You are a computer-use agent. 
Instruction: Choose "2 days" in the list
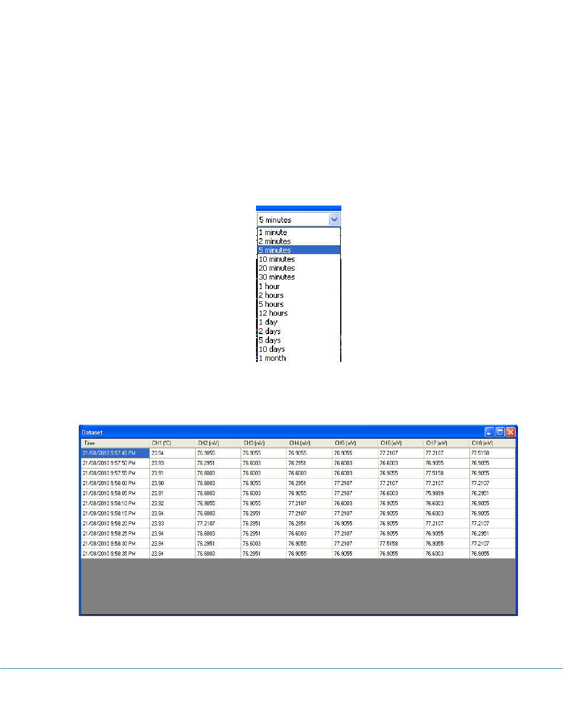[x=299, y=331]
